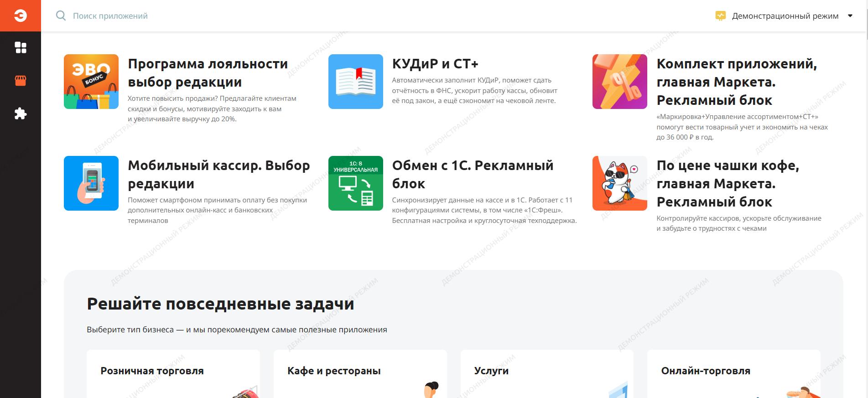The image size is (868, 398).
Task: Open the КУДиР и СТ+ title
Action: (435, 64)
